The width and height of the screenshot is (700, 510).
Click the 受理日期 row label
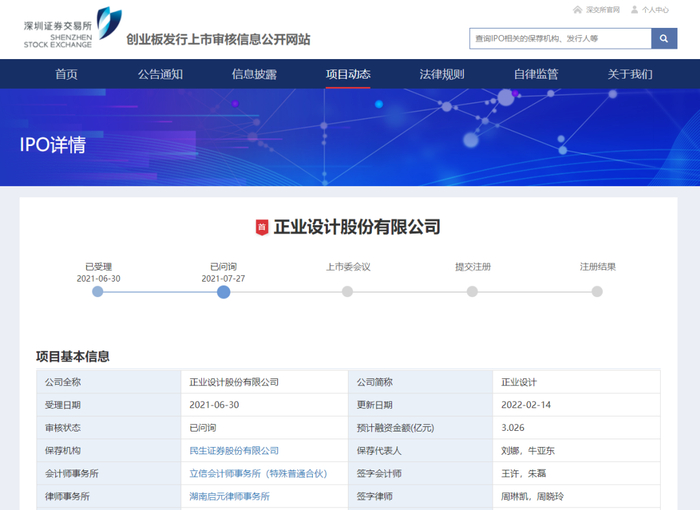pos(62,405)
